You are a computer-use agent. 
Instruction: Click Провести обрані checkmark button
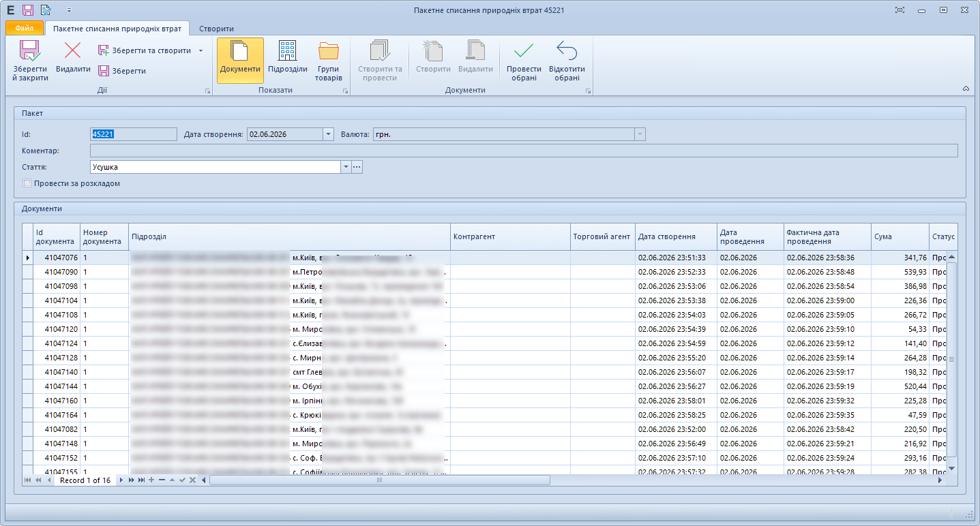524,61
